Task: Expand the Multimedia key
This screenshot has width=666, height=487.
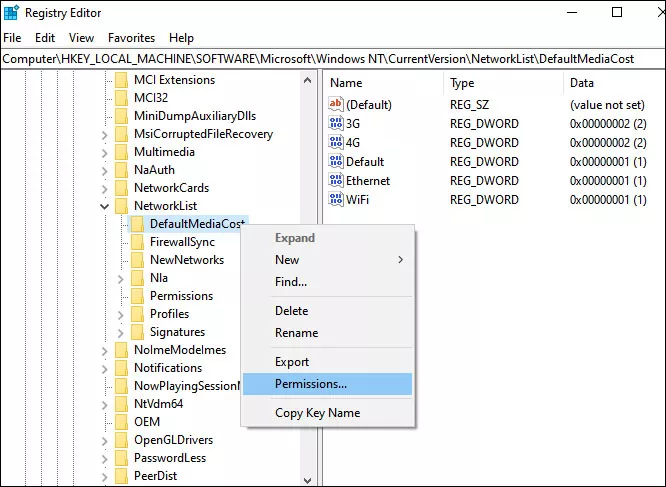Action: 105,153
